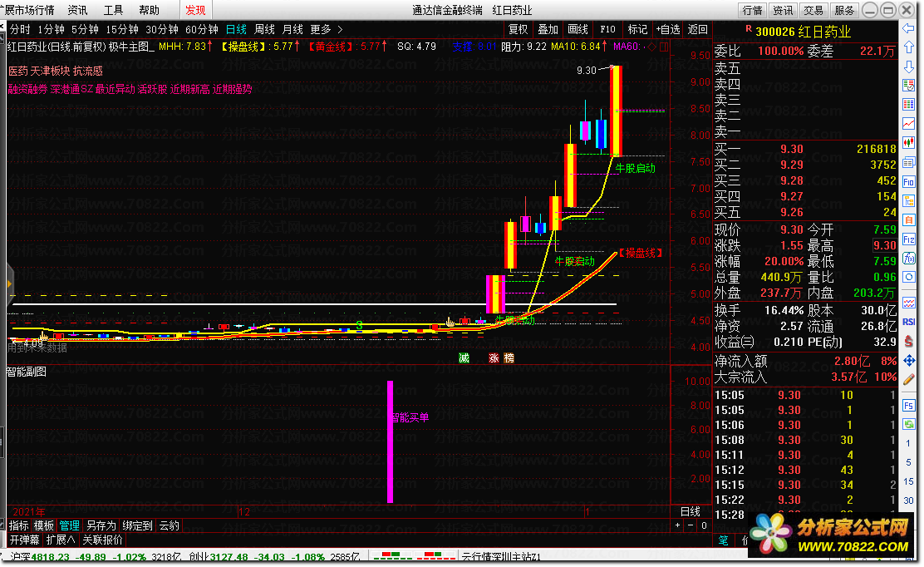Select the 60分钟 period tab
Image resolution: width=924 pixels, height=567 pixels.
(202, 29)
